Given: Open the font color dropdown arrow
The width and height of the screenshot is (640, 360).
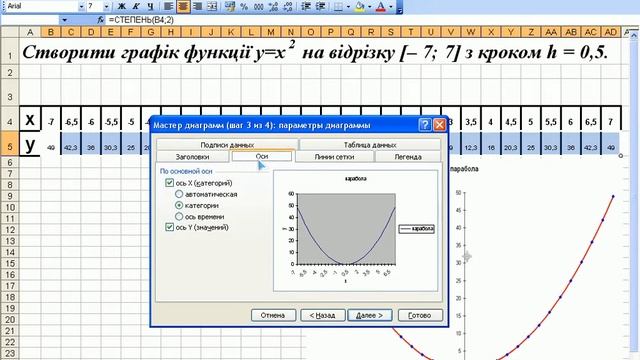Looking at the screenshot, I should (x=391, y=7).
